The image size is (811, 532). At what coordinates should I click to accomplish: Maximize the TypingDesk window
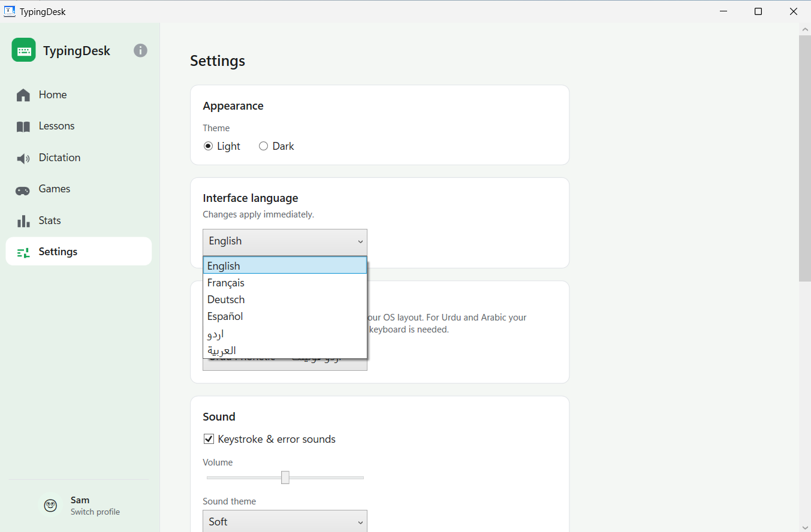click(758, 11)
